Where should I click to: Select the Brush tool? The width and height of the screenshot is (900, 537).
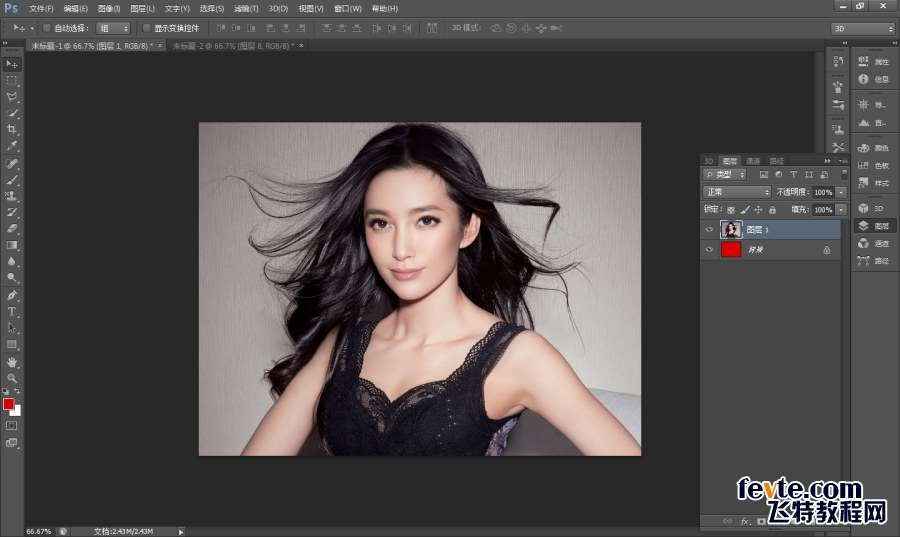click(11, 180)
